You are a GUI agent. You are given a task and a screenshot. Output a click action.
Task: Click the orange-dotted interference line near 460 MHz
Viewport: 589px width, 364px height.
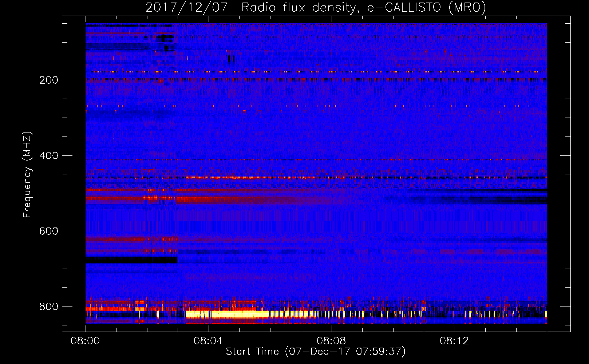tap(316, 178)
